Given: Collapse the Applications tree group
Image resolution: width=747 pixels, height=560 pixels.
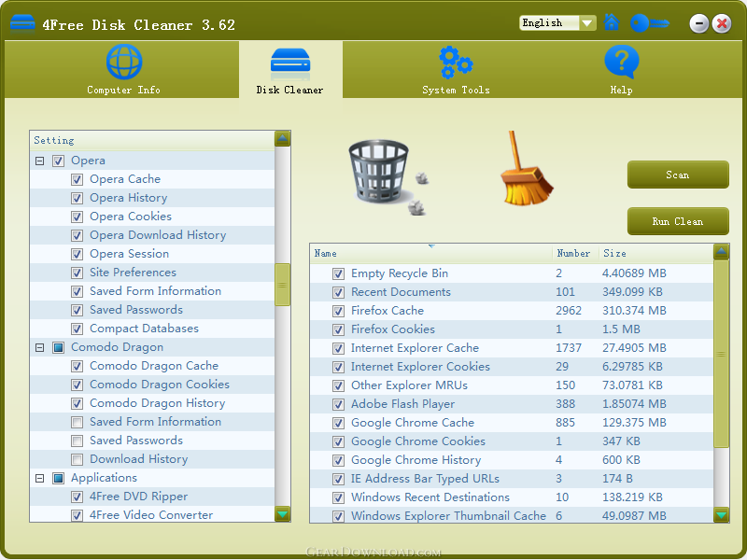Looking at the screenshot, I should (39, 478).
